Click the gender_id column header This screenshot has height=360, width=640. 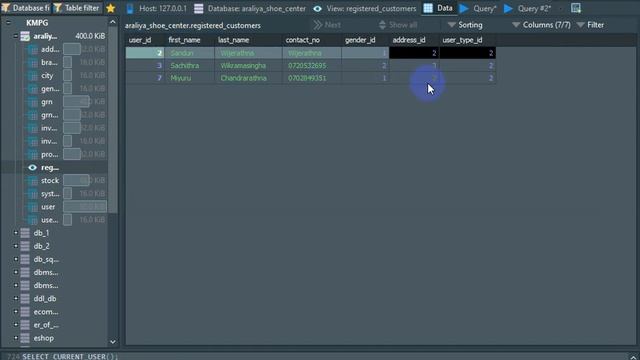point(365,40)
